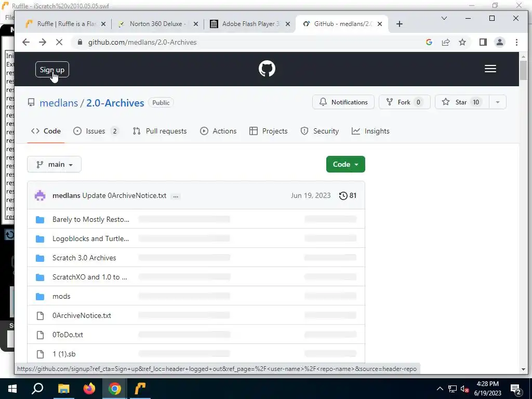The width and height of the screenshot is (532, 399).
Task: Click the Sign up button
Action: pos(52,70)
